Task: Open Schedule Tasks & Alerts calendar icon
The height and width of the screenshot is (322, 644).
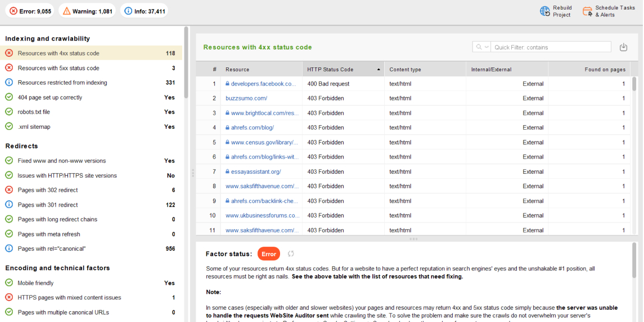Action: (x=587, y=11)
